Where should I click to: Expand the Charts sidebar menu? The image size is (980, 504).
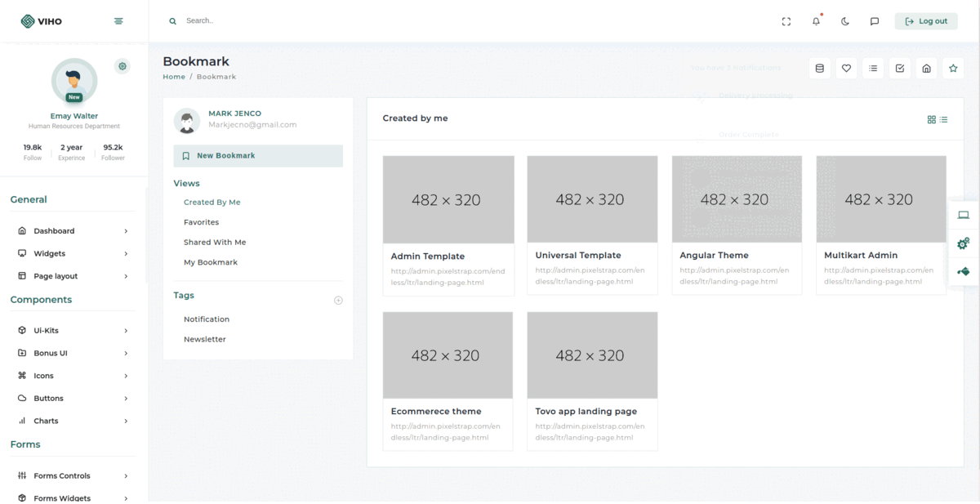click(x=73, y=421)
